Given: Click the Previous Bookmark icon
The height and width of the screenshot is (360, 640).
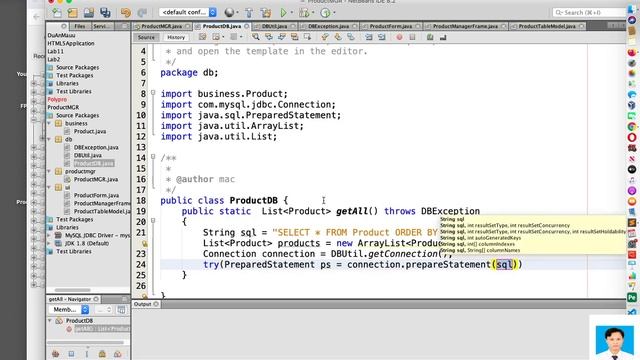Looking at the screenshot, I should pyautogui.click(x=325, y=37).
